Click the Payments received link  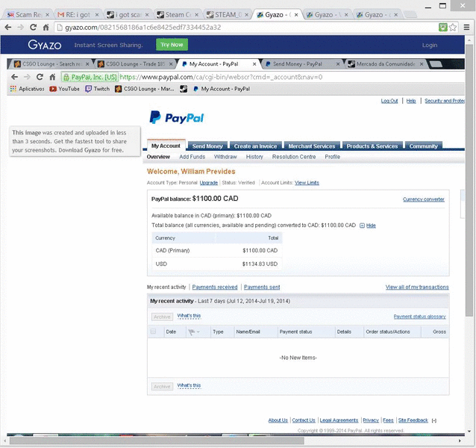coord(215,287)
